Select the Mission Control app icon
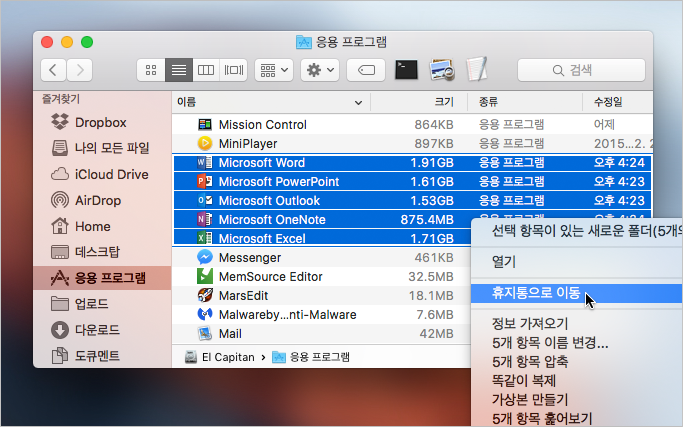This screenshot has height=427, width=683. (205, 125)
